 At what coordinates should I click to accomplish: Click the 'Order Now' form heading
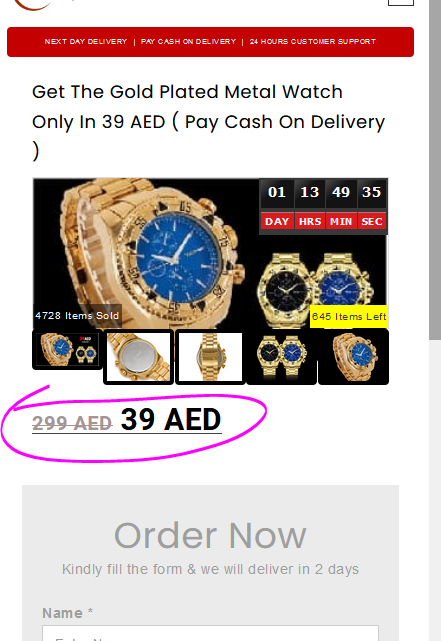pyautogui.click(x=210, y=536)
